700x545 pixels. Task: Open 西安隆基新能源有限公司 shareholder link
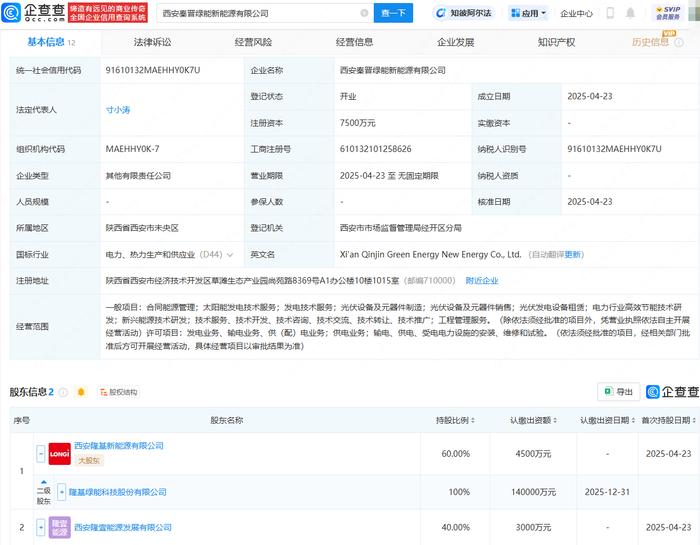tap(119, 445)
